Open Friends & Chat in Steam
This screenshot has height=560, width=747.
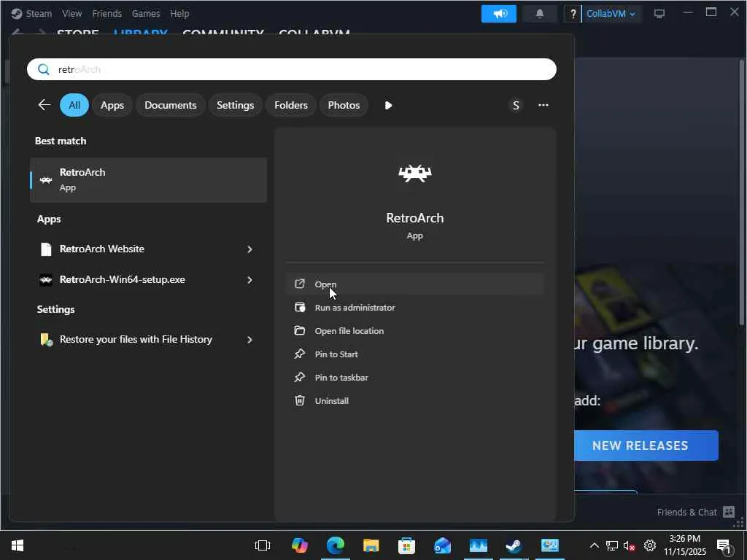click(x=695, y=513)
